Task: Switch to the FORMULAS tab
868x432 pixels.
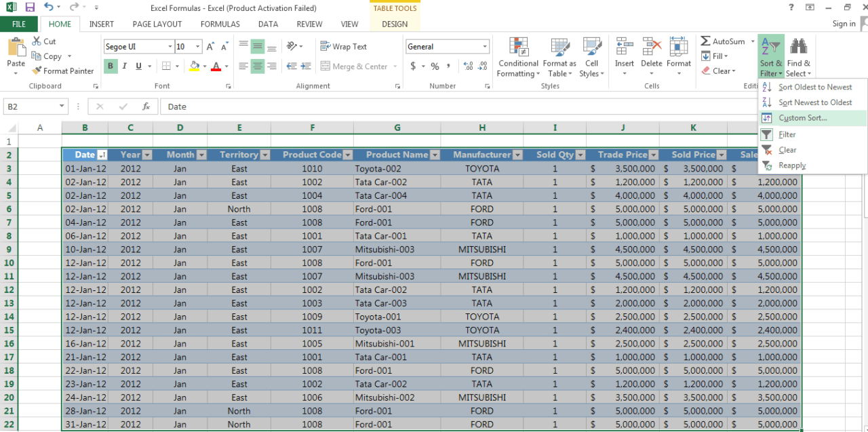Action: click(220, 24)
